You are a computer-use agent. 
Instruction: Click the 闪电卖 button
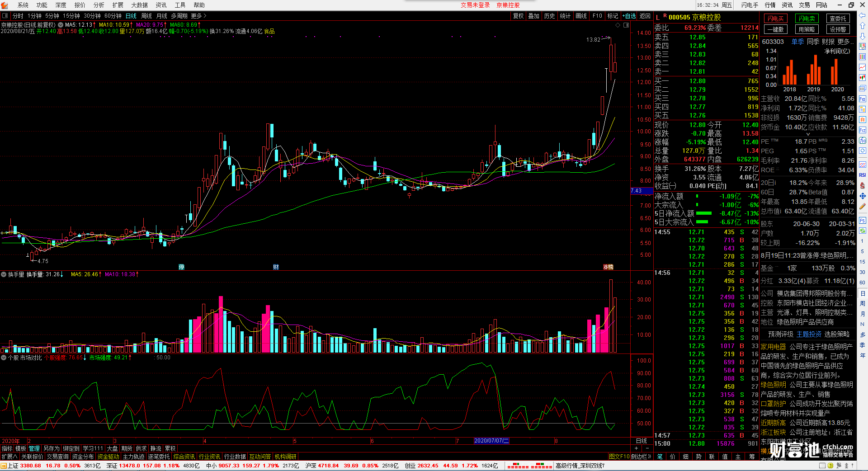(807, 19)
